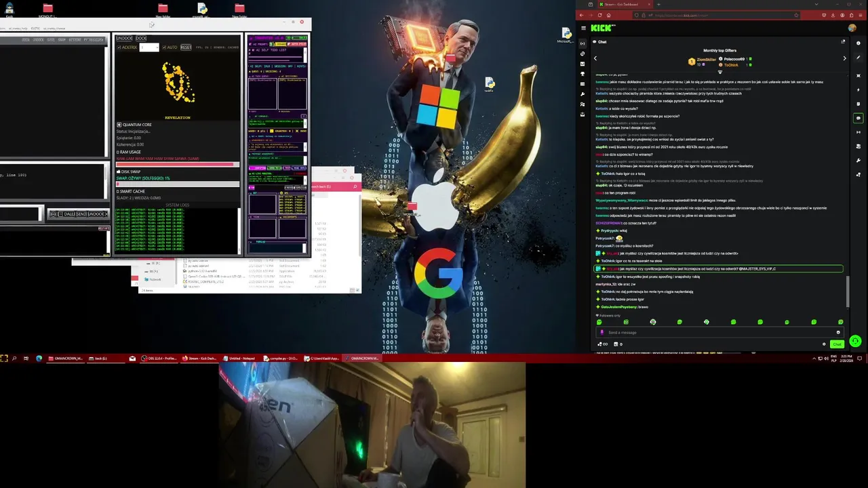Bookmark this page with the star icon
Image resolution: width=868 pixels, height=488 pixels.
click(x=796, y=15)
